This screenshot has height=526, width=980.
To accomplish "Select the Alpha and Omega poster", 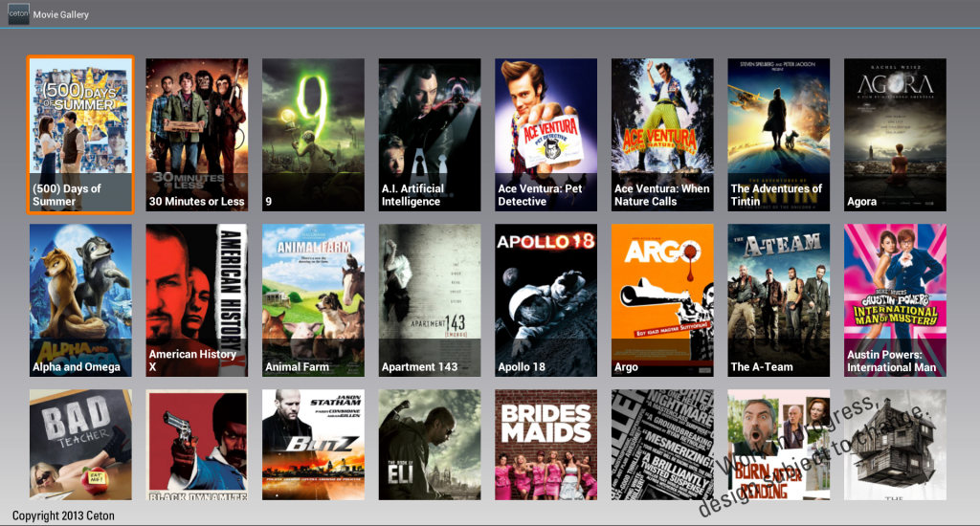I will 80,300.
